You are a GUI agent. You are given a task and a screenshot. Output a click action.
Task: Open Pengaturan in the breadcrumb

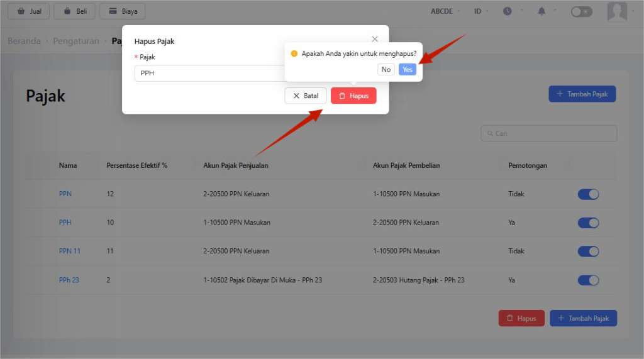tap(75, 41)
